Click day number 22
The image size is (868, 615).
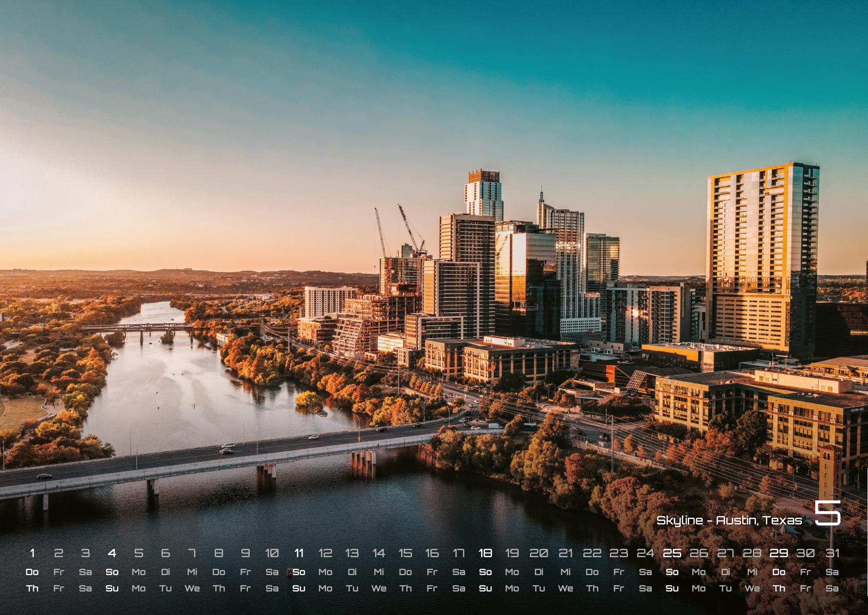pos(592,553)
